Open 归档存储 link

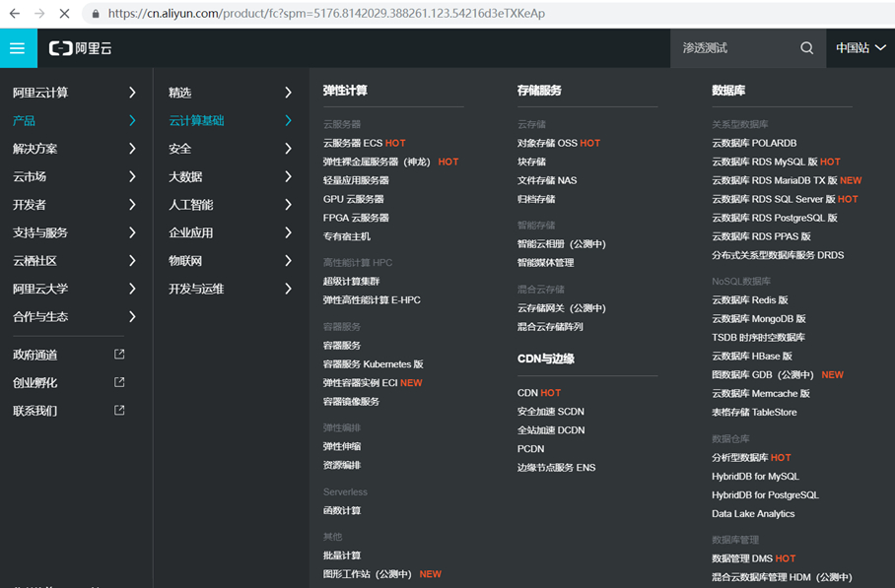(536, 199)
